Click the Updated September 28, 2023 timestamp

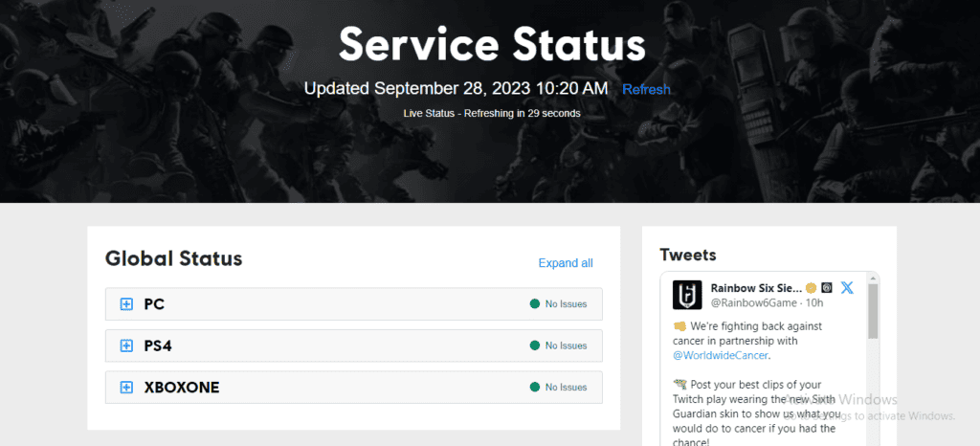(456, 89)
